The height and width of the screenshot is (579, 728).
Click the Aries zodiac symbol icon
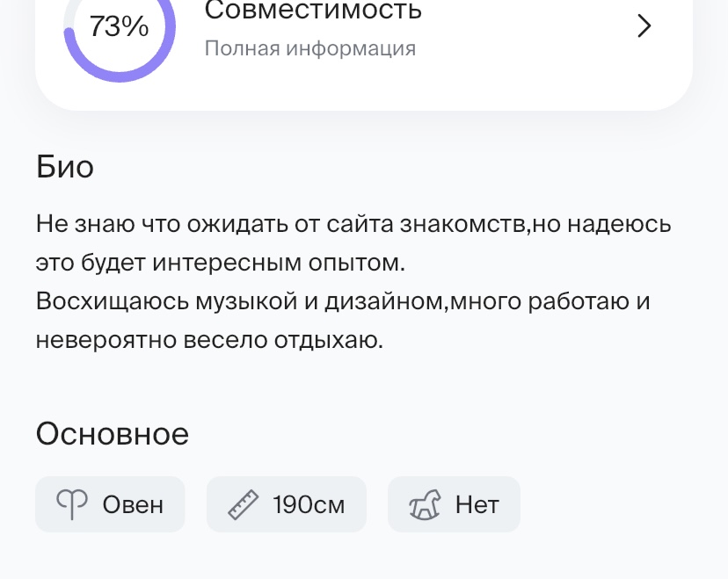tap(72, 505)
